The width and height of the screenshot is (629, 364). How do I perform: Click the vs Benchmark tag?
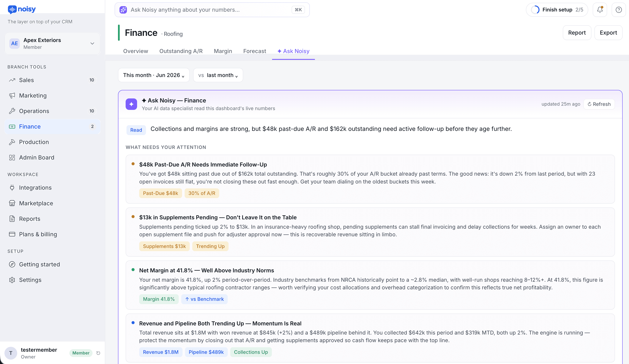(204, 299)
